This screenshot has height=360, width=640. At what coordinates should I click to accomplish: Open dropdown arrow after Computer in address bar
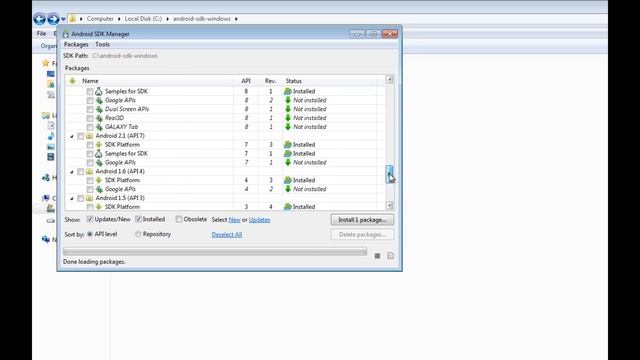coord(119,19)
